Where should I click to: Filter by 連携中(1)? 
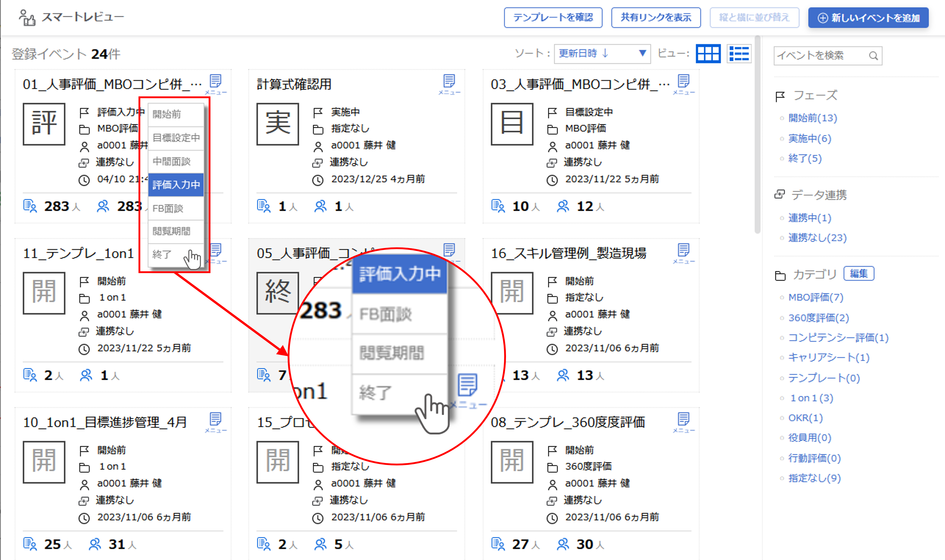pyautogui.click(x=809, y=218)
